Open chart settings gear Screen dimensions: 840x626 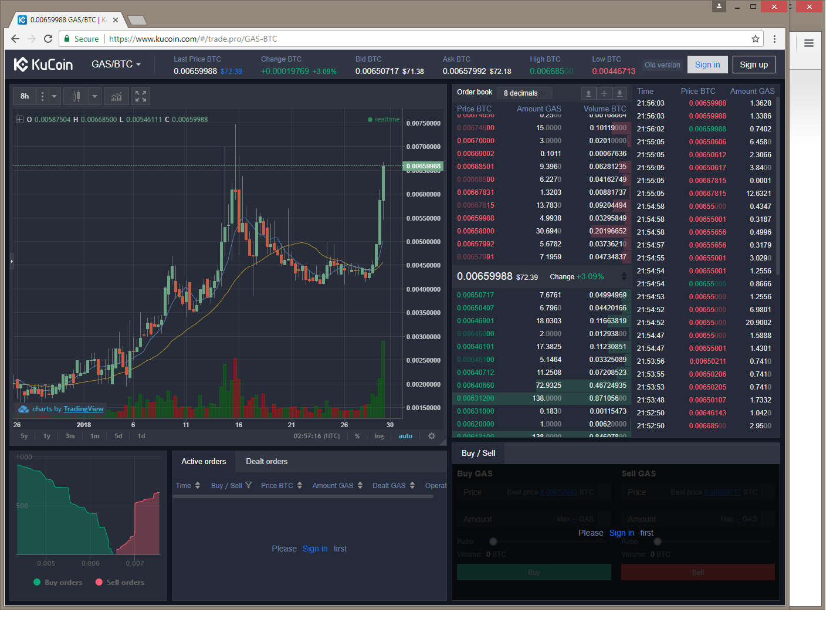click(432, 436)
